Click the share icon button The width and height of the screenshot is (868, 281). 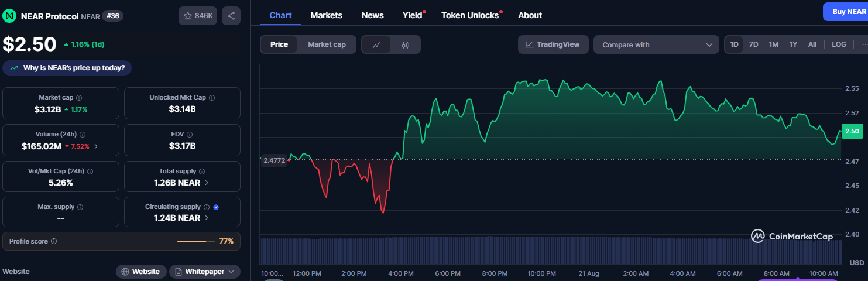point(231,16)
